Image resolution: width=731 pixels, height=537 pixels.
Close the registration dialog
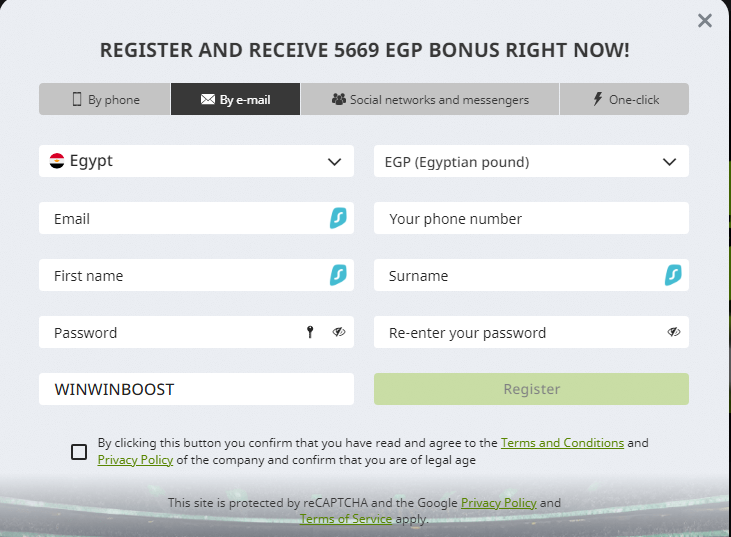[x=705, y=21]
